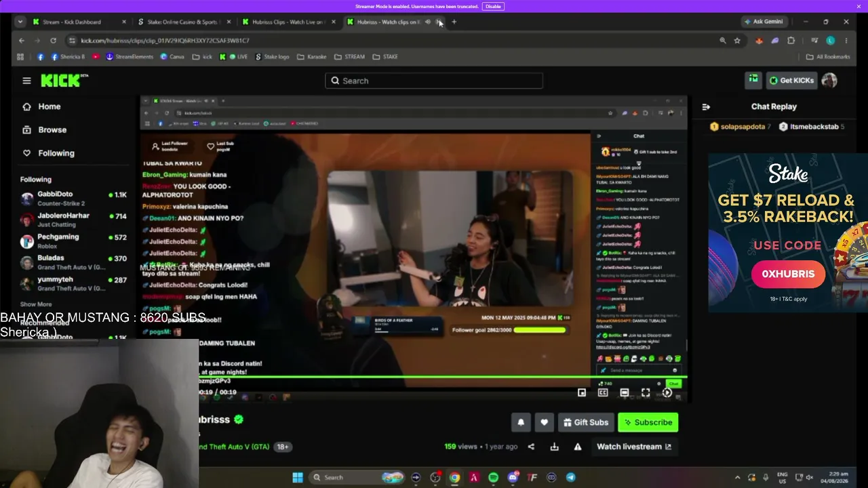Open the Chrome tab search dropdown
Viewport: 868px width, 488px height.
click(20, 22)
